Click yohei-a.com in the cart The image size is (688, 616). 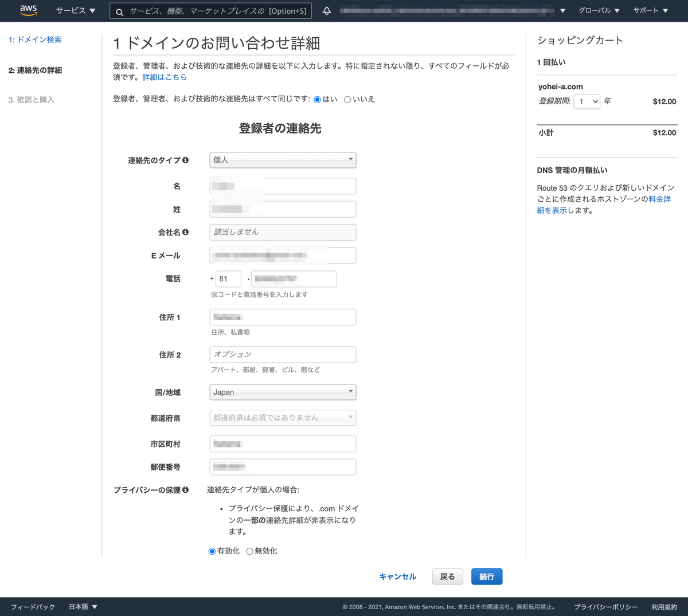coord(561,87)
